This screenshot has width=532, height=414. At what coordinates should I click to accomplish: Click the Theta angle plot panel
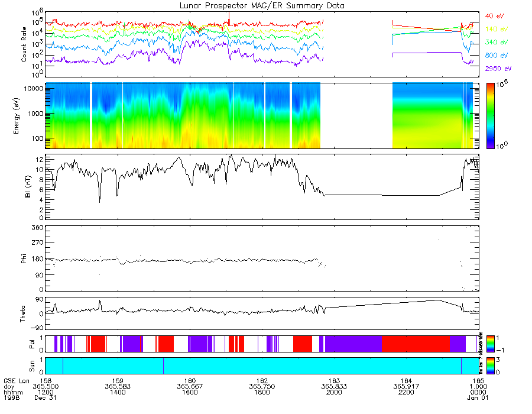pos(262,313)
